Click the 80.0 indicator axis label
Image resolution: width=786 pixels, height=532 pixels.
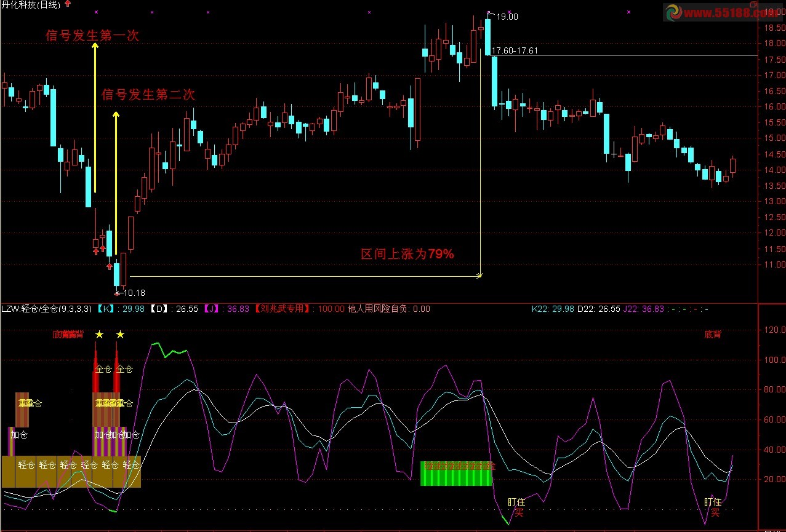(x=774, y=390)
